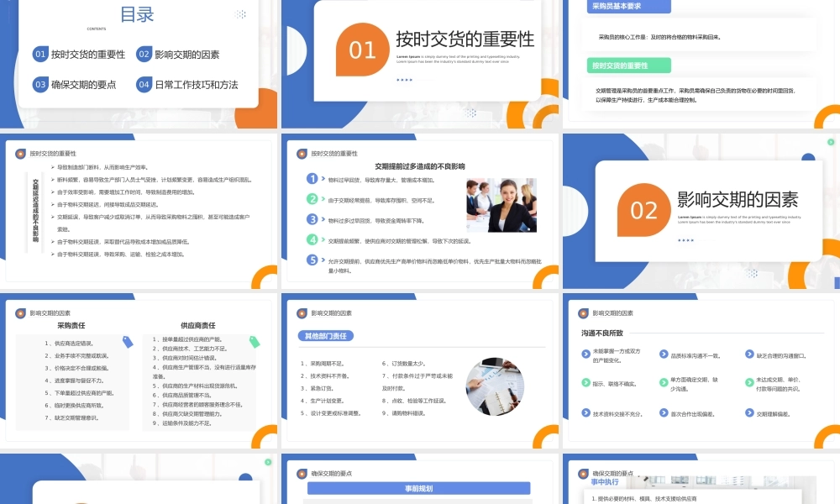Click heading 交期提前过多造成的不良影响

pyautogui.click(x=420, y=166)
